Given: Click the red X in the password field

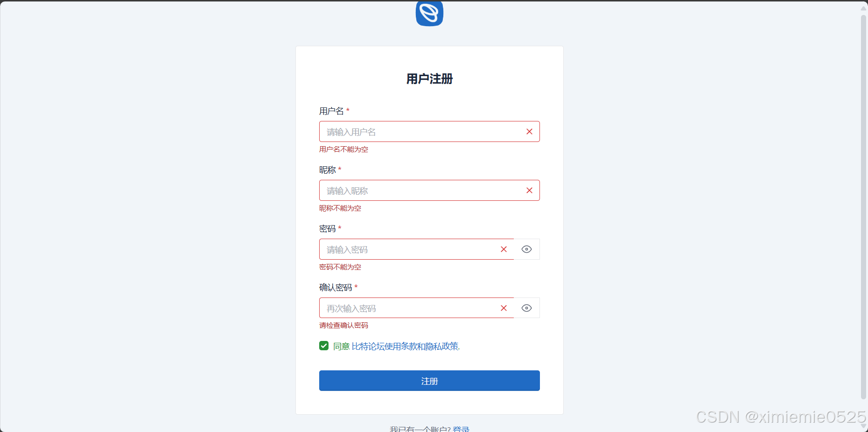Looking at the screenshot, I should point(504,249).
